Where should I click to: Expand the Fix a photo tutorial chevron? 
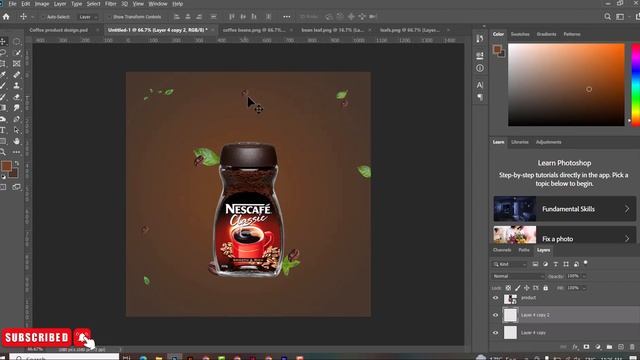(x=627, y=238)
